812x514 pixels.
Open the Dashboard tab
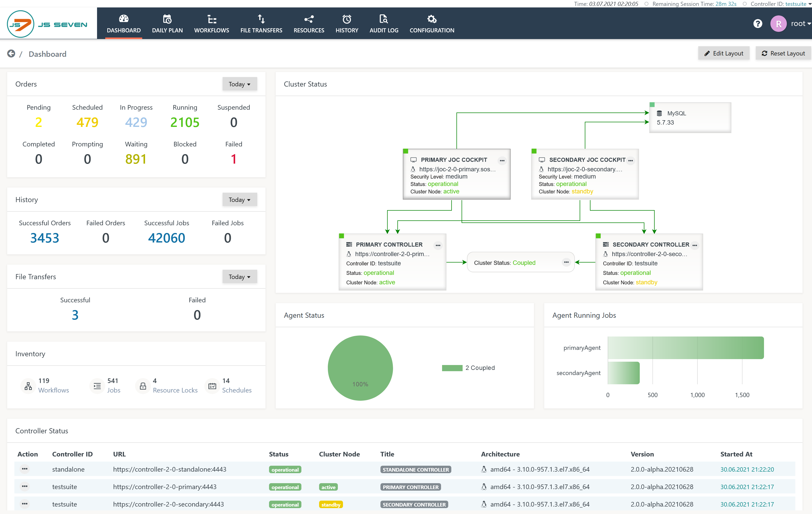coord(124,24)
